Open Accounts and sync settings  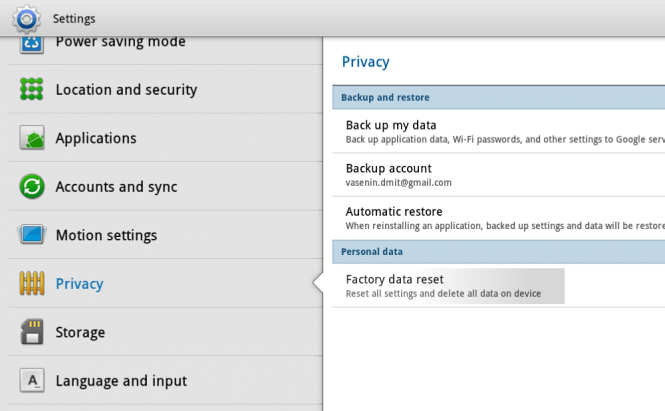click(x=166, y=186)
